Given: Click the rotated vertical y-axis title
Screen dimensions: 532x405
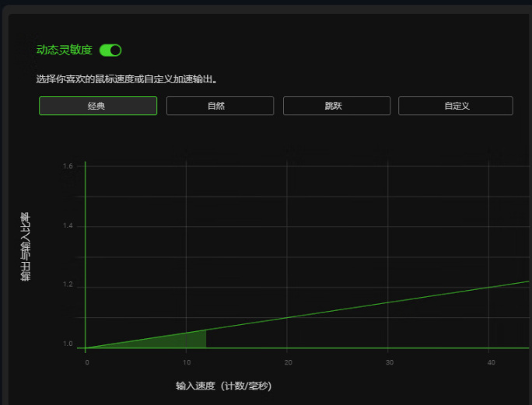Looking at the screenshot, I should [26, 246].
